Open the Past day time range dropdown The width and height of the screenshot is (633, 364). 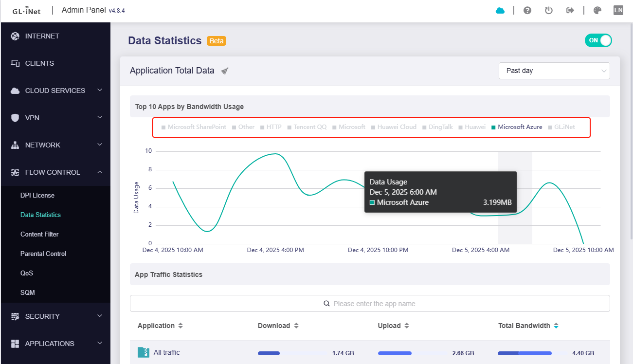(x=554, y=71)
